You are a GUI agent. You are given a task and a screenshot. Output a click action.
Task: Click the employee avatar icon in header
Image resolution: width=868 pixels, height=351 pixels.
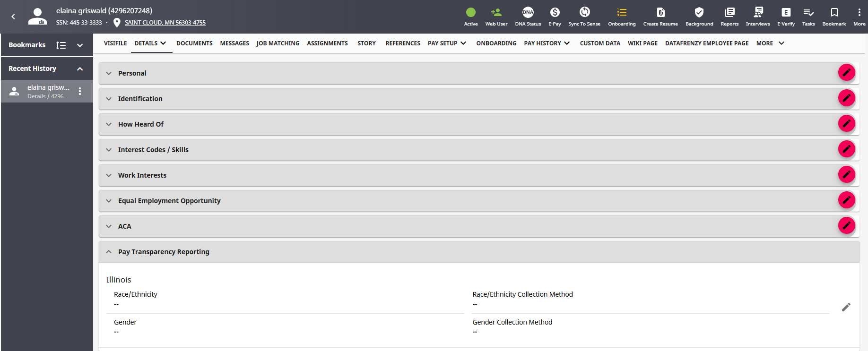pyautogui.click(x=37, y=17)
